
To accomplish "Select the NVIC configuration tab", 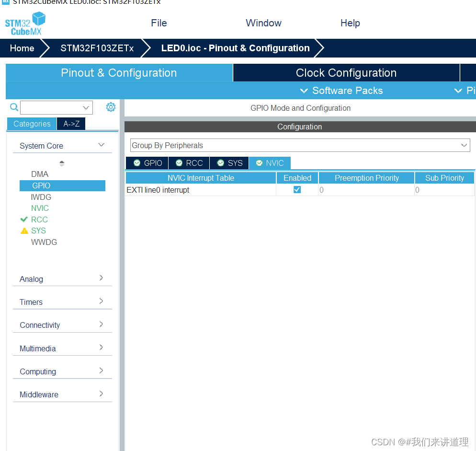I will click(270, 163).
